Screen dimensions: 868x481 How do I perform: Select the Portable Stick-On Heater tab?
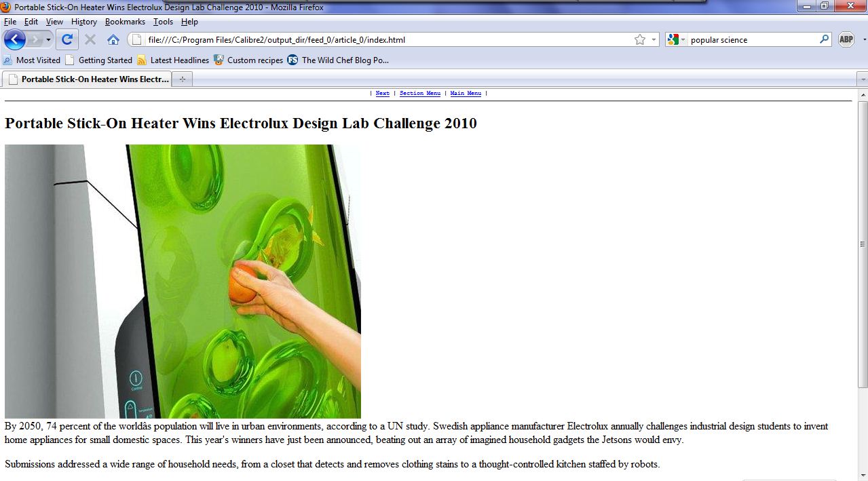click(87, 79)
